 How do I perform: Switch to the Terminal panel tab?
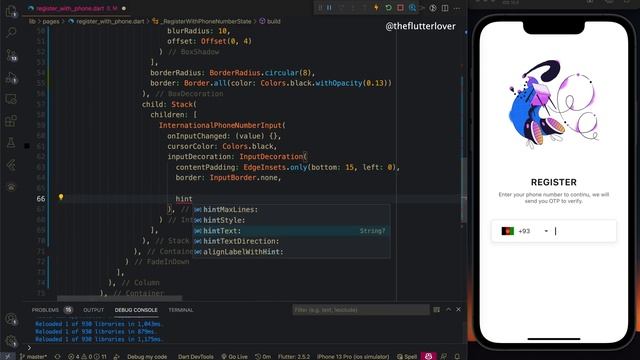pos(181,310)
